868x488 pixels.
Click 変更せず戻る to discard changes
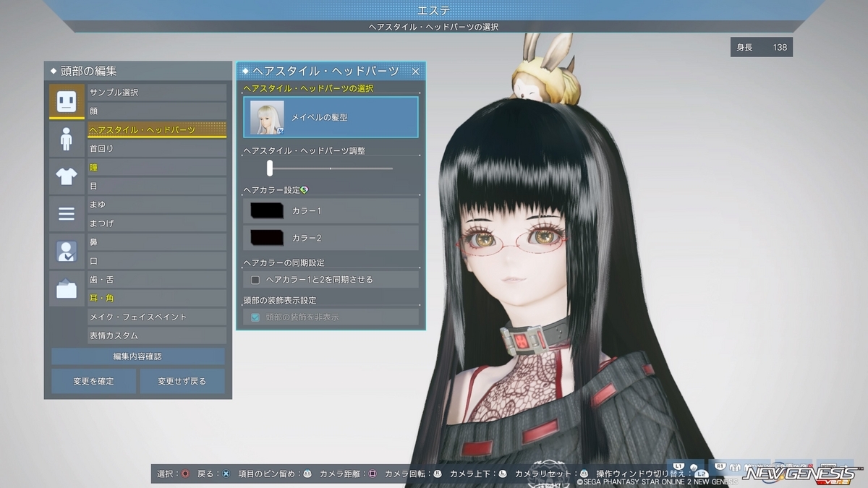[182, 381]
